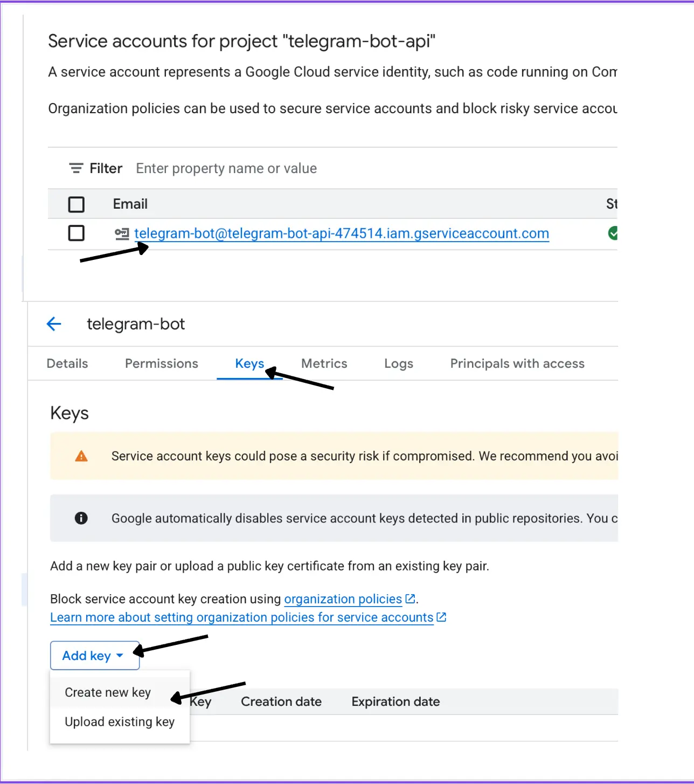The height and width of the screenshot is (784, 694).
Task: Click the green enabled status icon
Action: (x=613, y=233)
